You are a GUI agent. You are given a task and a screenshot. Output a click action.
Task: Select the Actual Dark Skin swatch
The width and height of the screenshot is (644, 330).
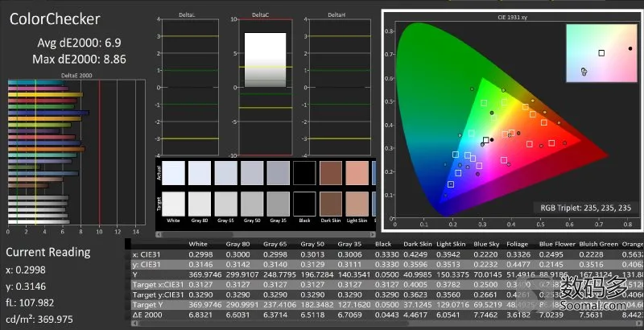[x=331, y=173]
